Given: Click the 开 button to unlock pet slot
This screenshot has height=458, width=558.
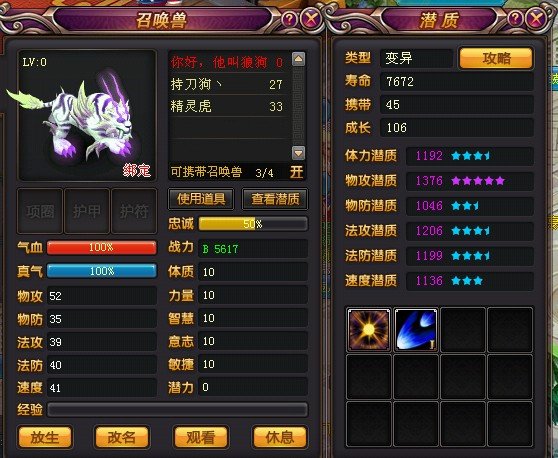Looking at the screenshot, I should pyautogui.click(x=296, y=172).
